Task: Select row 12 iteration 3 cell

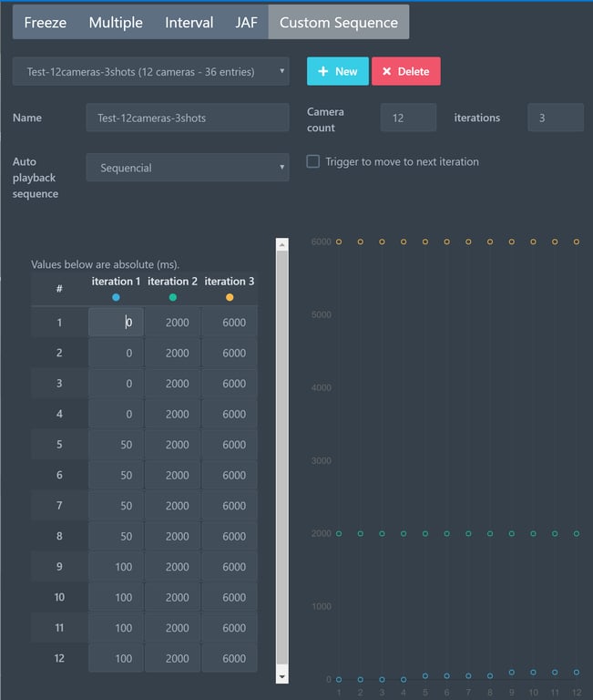Action: (x=230, y=658)
